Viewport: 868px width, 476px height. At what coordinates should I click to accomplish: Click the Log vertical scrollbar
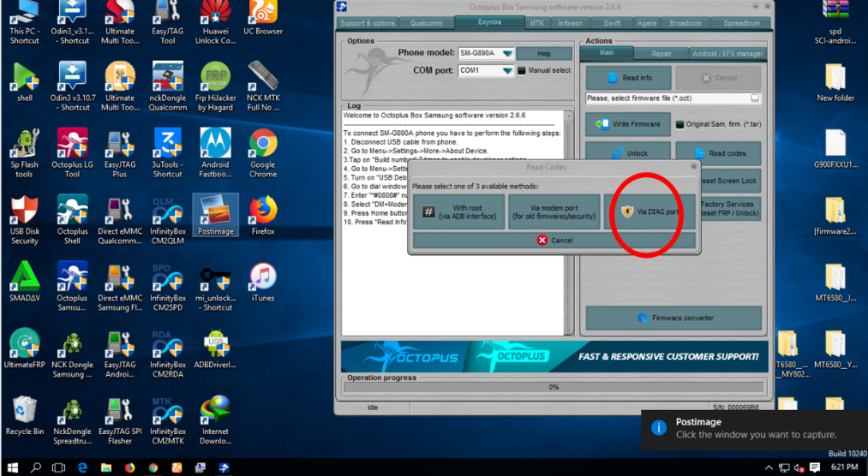(568, 223)
